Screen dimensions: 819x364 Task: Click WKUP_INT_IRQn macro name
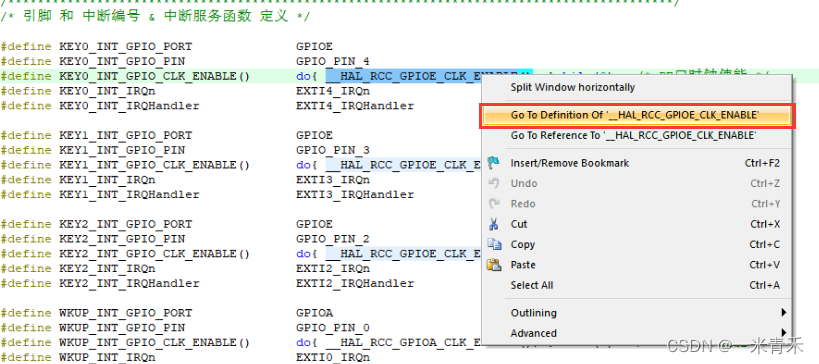click(107, 357)
